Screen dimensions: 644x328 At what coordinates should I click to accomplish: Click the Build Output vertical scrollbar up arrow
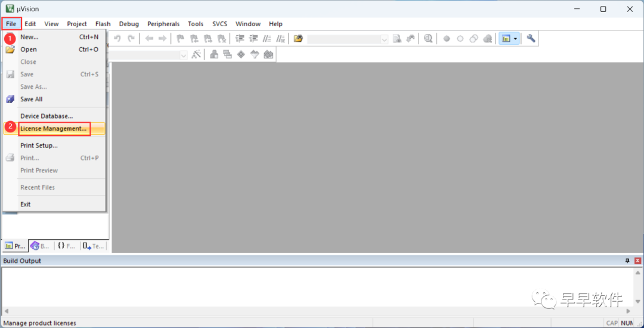(x=638, y=273)
